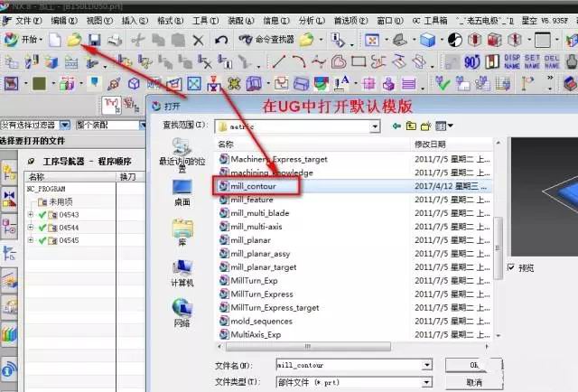
Task: Click the Delete X icon in toolbar
Action: pyautogui.click(x=199, y=40)
